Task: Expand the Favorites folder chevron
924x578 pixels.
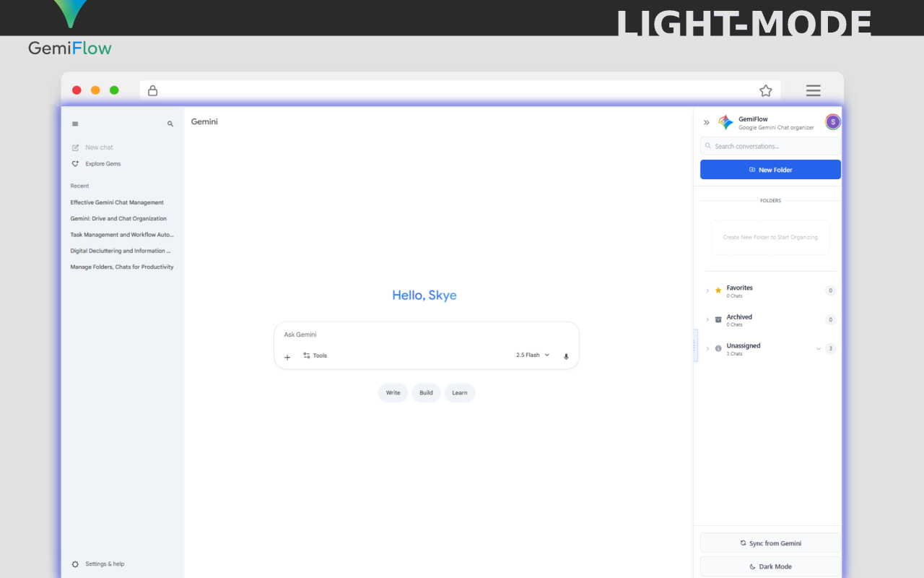Action: point(707,290)
